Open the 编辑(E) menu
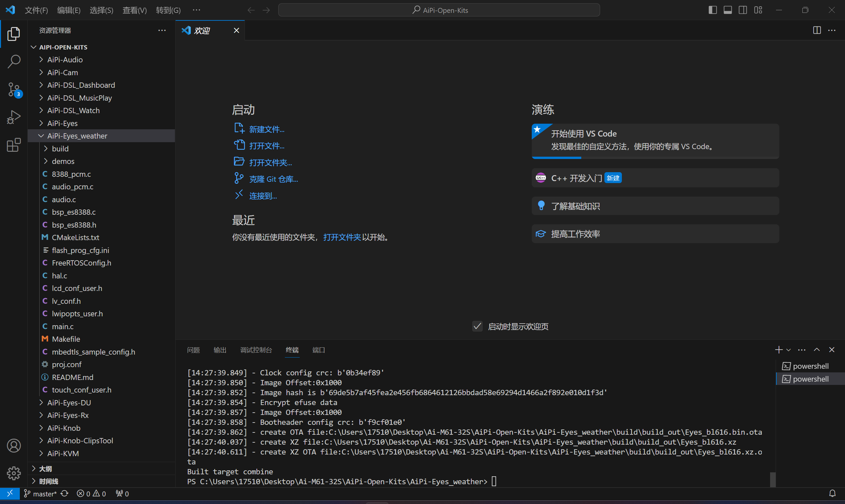This screenshot has width=845, height=504. click(x=69, y=10)
